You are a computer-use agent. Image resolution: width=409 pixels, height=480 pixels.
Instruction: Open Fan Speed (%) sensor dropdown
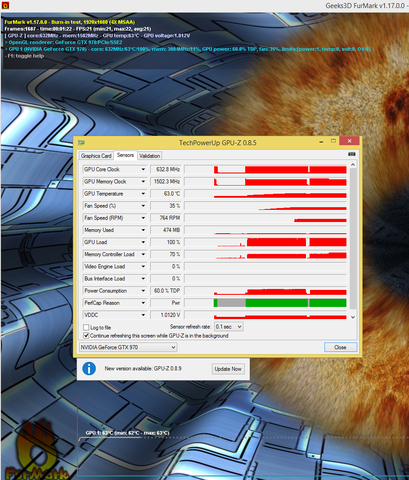coord(143,206)
